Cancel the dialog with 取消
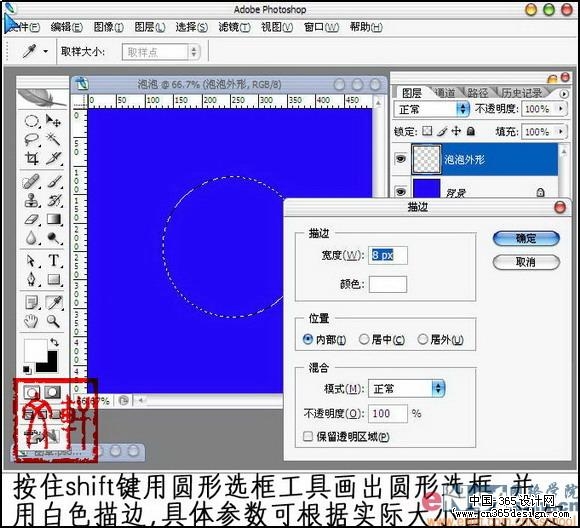The width and height of the screenshot is (580, 528). (526, 262)
